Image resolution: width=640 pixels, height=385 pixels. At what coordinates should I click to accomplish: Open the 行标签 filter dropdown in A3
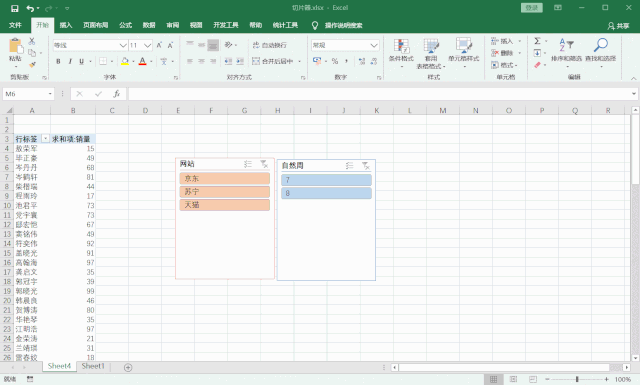tap(45, 139)
